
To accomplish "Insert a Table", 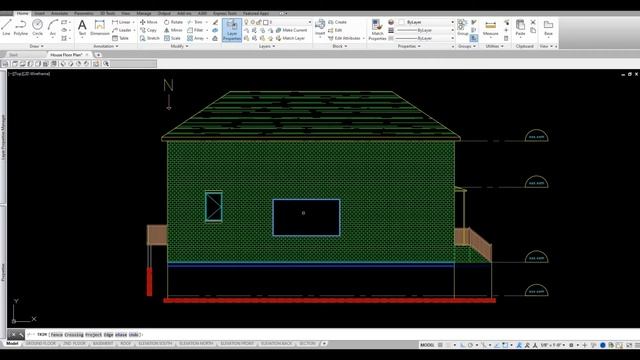I will coord(121,38).
